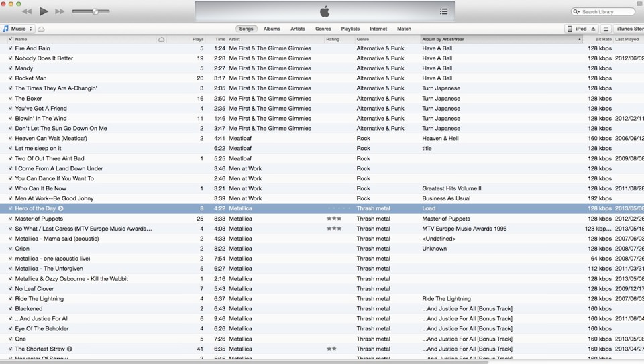Screen dimensions: 644x364
Task: Select the song No Leaf Clover
Action: (x=34, y=288)
